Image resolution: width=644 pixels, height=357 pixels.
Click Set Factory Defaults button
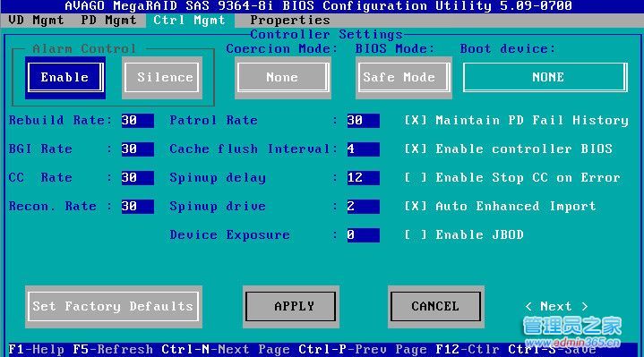(114, 307)
